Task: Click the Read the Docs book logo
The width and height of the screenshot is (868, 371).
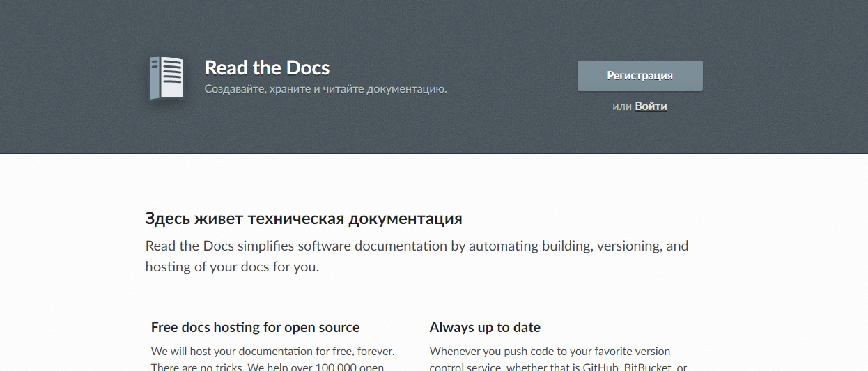Action: 167,78
